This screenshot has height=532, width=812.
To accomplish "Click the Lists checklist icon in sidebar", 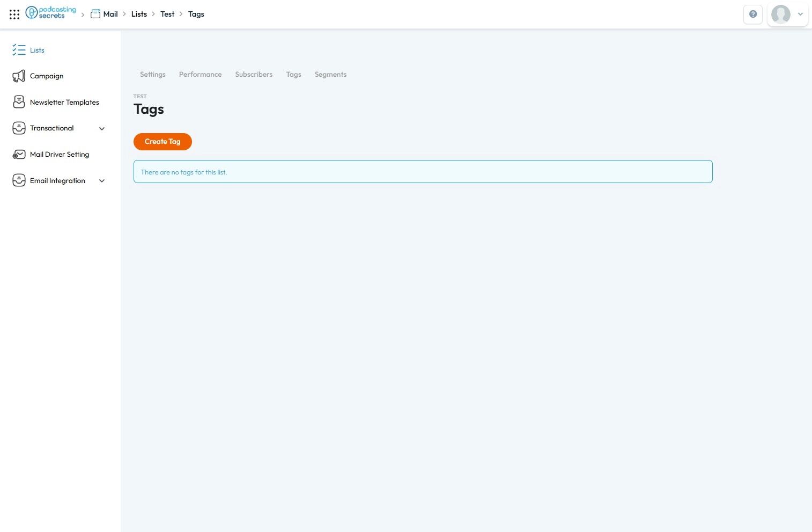I will point(19,50).
